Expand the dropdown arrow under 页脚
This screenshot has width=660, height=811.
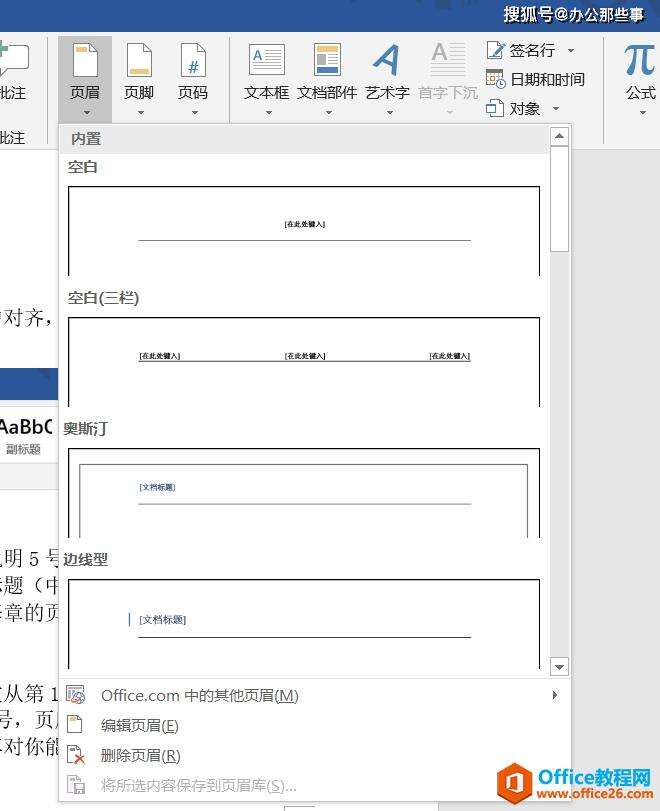click(141, 112)
